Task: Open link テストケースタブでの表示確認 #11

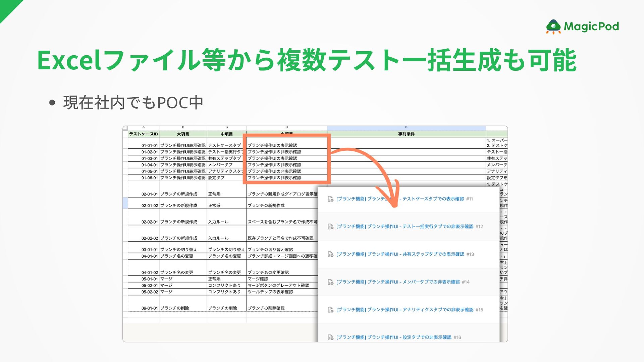Action: pos(433,199)
